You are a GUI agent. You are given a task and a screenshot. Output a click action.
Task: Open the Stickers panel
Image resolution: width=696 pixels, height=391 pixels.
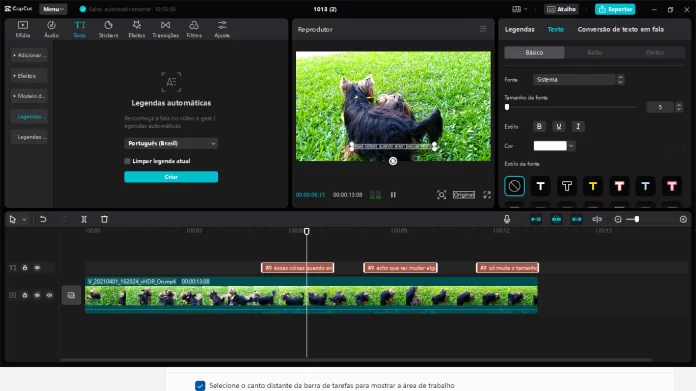108,29
